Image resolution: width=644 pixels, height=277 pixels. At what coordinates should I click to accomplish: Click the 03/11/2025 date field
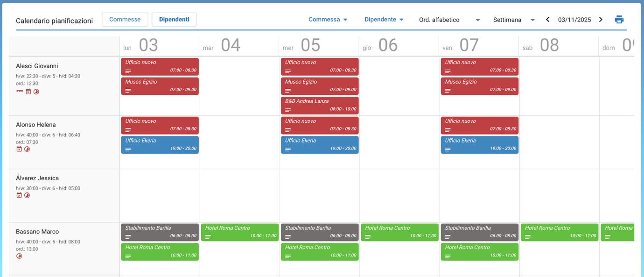click(x=574, y=20)
